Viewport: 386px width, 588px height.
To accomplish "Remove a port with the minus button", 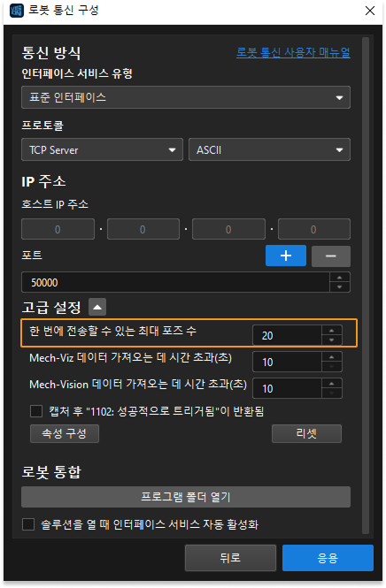I will 331,256.
